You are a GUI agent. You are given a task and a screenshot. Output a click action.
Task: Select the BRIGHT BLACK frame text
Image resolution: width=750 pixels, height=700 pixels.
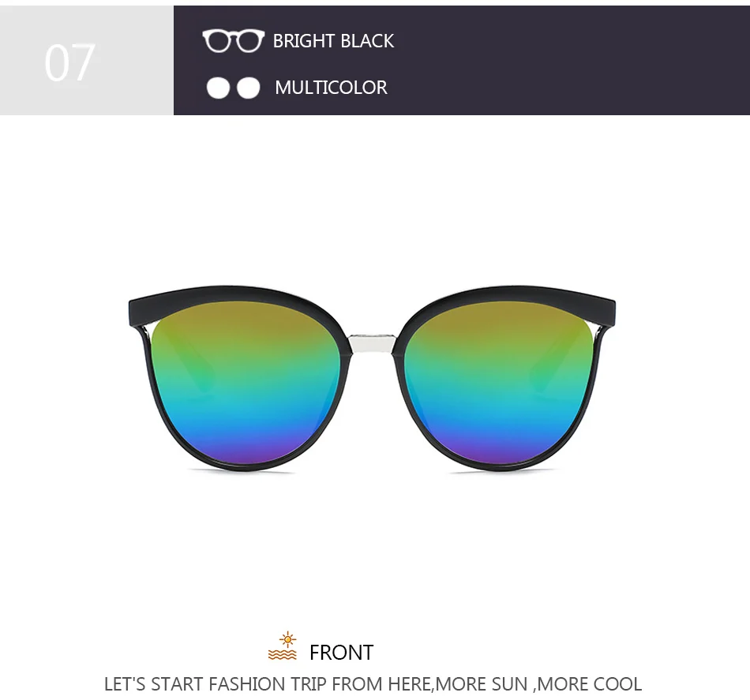click(x=333, y=41)
